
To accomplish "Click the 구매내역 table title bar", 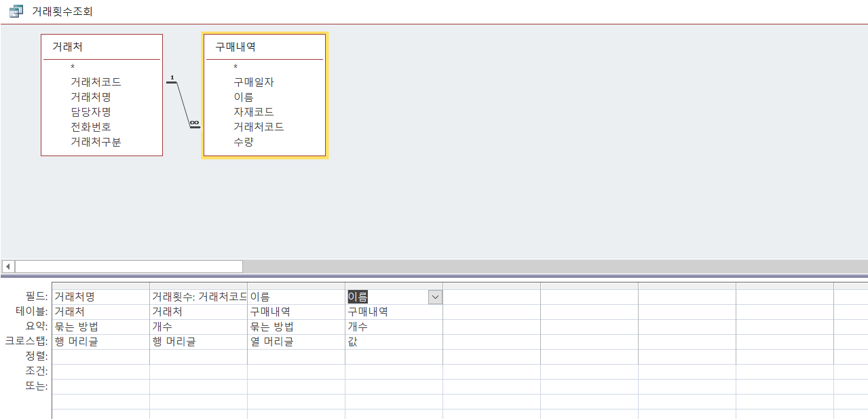I will [x=265, y=47].
